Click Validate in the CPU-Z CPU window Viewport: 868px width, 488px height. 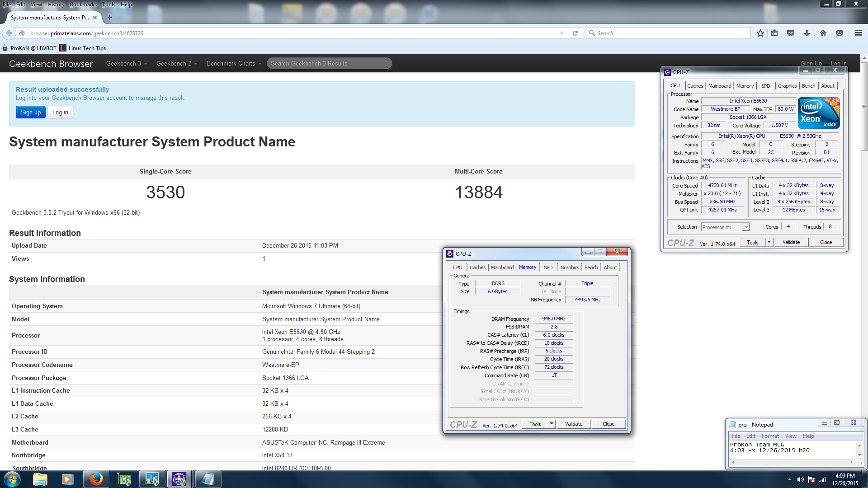coord(791,242)
